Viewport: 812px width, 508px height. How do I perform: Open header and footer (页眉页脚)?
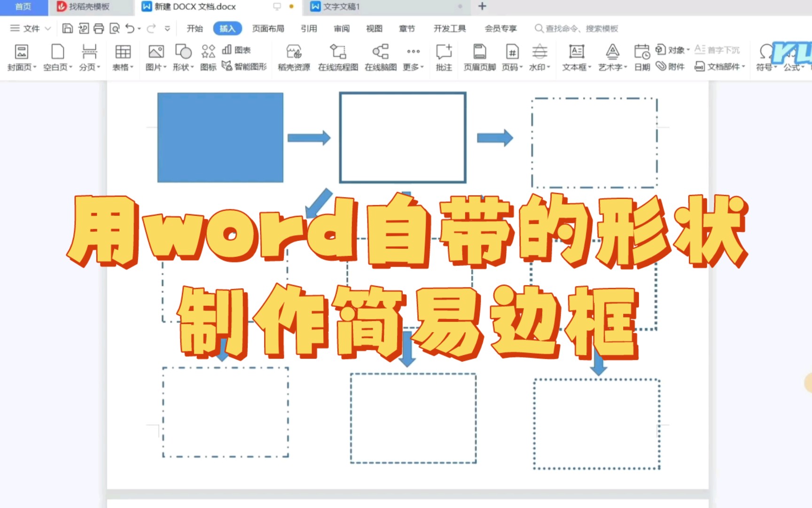point(479,57)
